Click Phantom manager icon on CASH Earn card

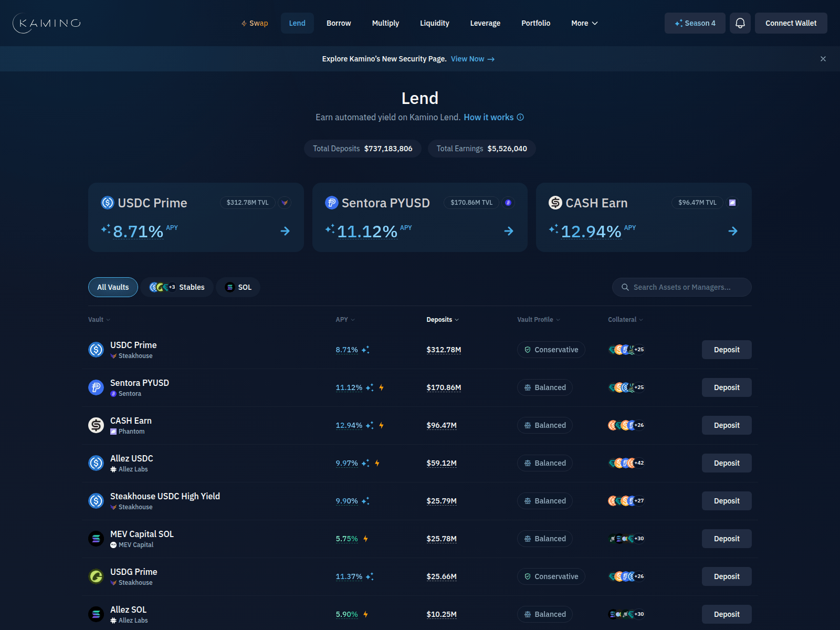(732, 203)
